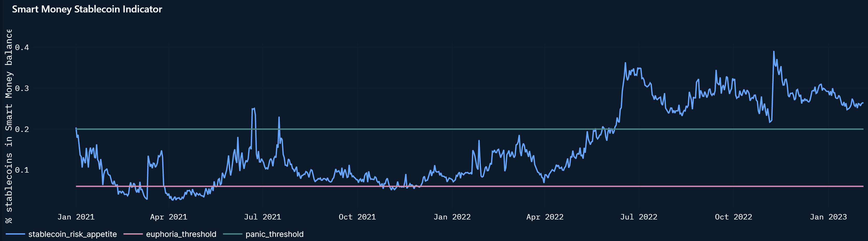Toggle panic_threshold legend entry
The width and height of the screenshot is (868, 241).
click(263, 234)
